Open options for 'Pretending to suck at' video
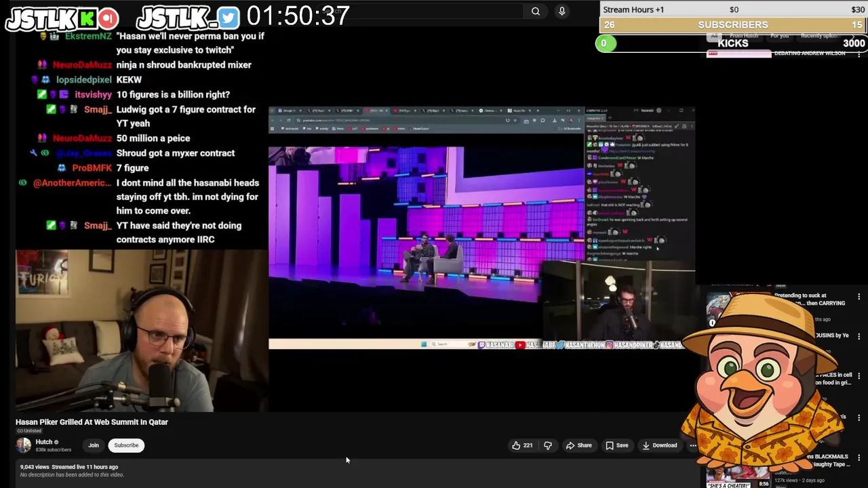 [x=859, y=297]
